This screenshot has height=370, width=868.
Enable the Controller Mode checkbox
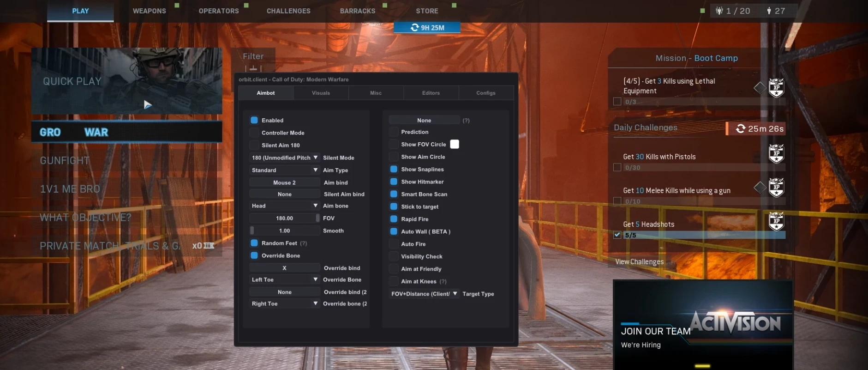[x=254, y=133]
